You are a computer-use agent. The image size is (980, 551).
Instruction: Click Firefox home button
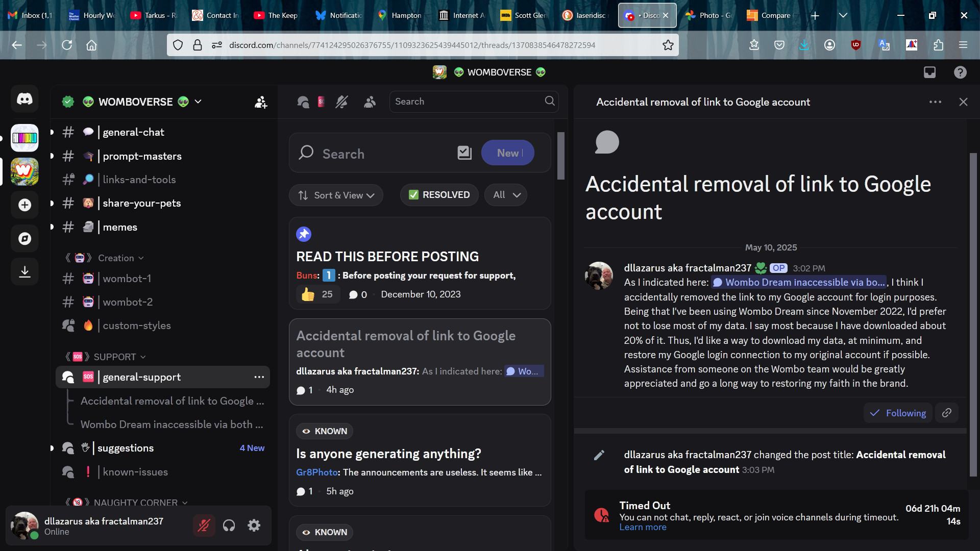tap(91, 45)
